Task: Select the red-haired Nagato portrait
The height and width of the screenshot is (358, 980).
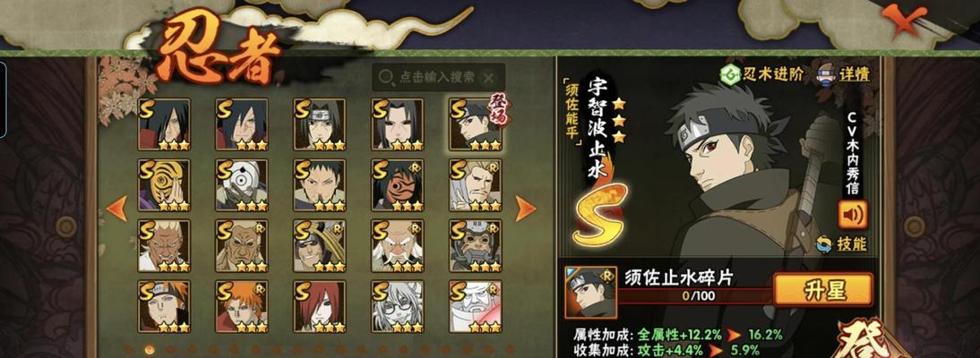Action: (320, 306)
